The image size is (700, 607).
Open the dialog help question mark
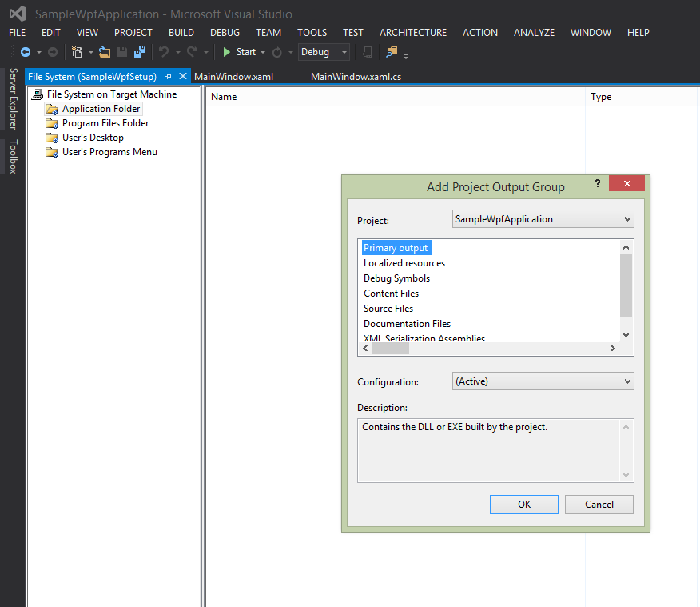coord(597,183)
